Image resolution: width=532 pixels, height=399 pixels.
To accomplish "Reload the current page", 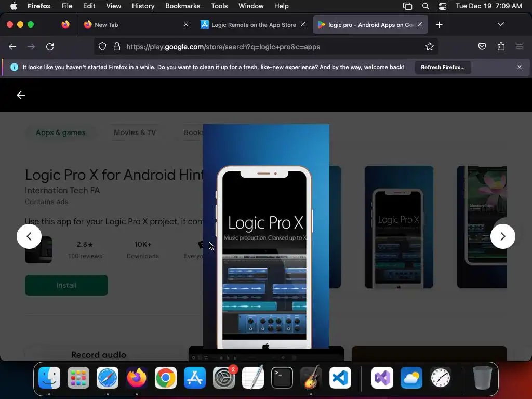I will 50,47.
